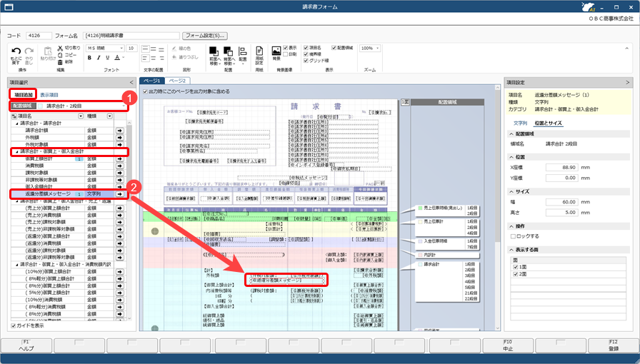640x364 pixels.
Task: Click the delete (削除) trash icon
Action: point(60,62)
